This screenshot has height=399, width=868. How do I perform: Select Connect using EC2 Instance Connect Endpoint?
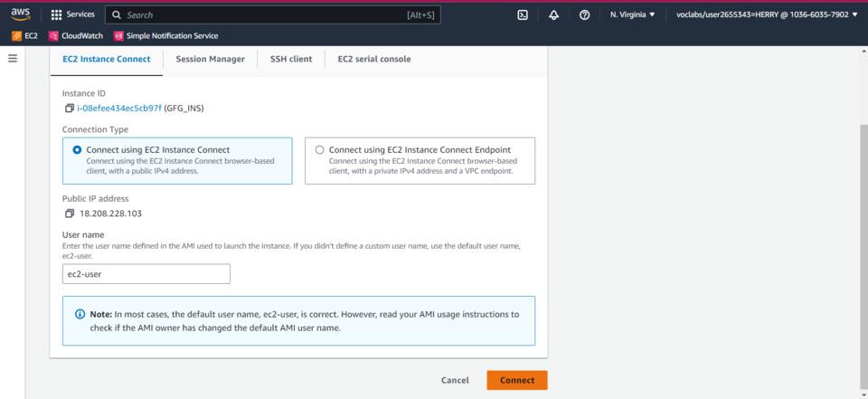[319, 150]
